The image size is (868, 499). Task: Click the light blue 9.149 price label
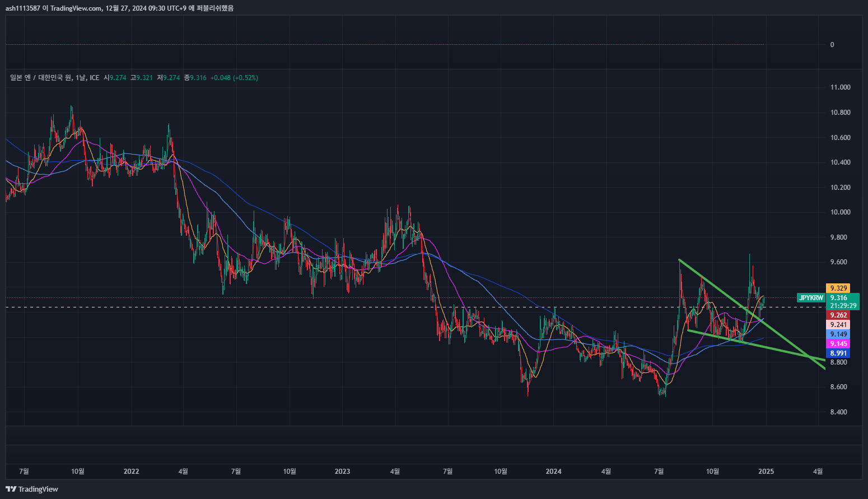click(x=838, y=334)
